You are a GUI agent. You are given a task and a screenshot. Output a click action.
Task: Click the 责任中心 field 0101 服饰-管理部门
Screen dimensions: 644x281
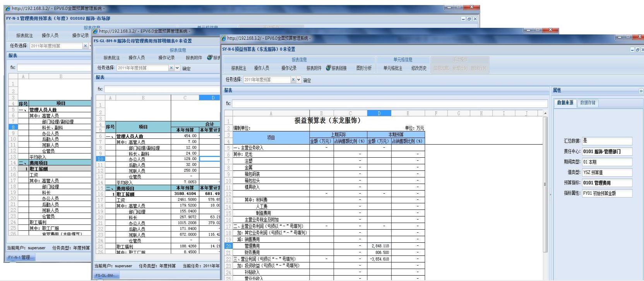pyautogui.click(x=607, y=152)
